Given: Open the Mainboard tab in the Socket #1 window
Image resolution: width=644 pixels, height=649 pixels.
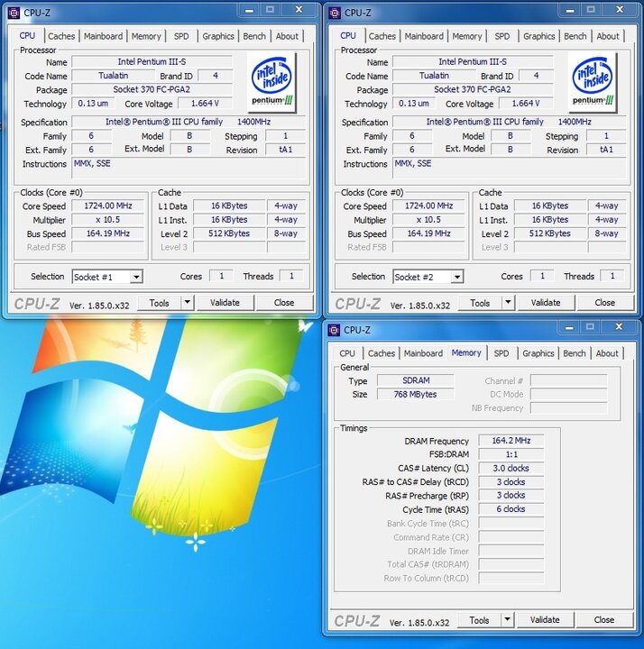Looking at the screenshot, I should click(103, 36).
